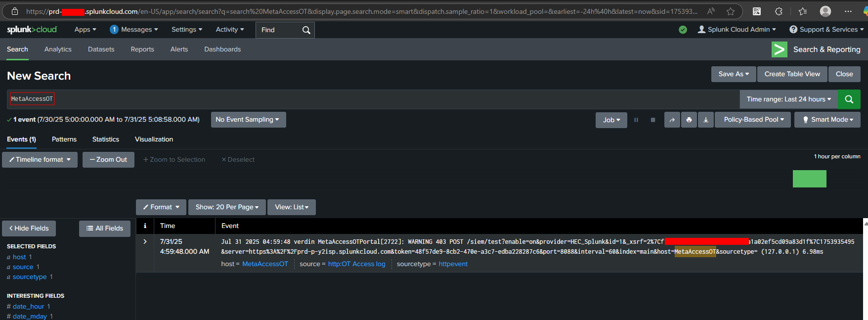Open the browser Favorites list icon
The image size is (868, 320).
(803, 11)
